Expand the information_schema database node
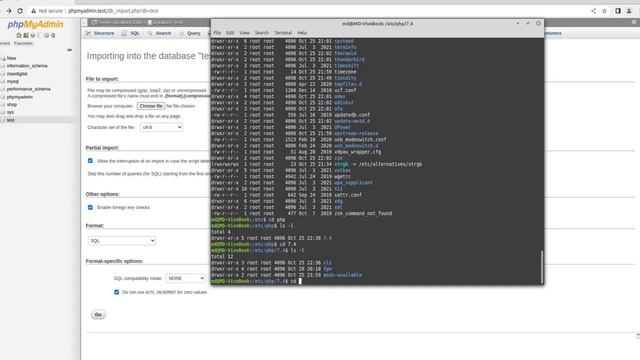This screenshot has width=640, height=360. pyautogui.click(x=3, y=66)
